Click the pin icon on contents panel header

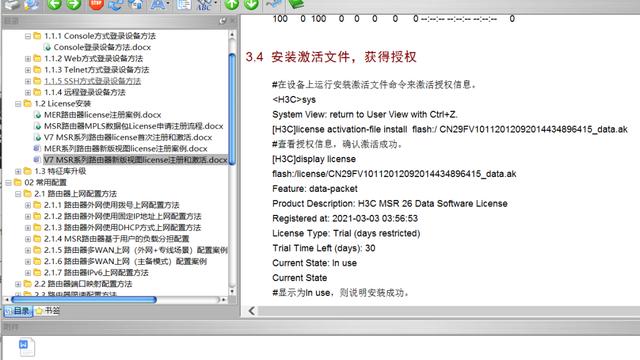(222, 20)
